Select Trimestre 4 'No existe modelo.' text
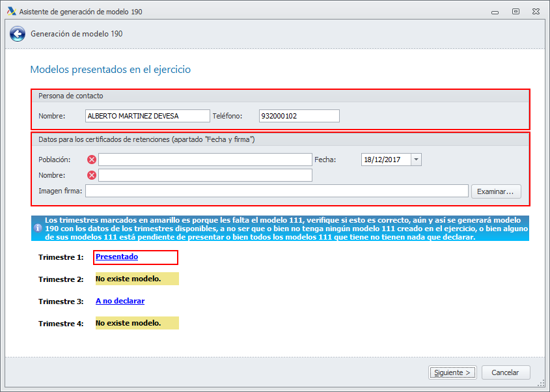This screenshot has width=550, height=392. (128, 323)
